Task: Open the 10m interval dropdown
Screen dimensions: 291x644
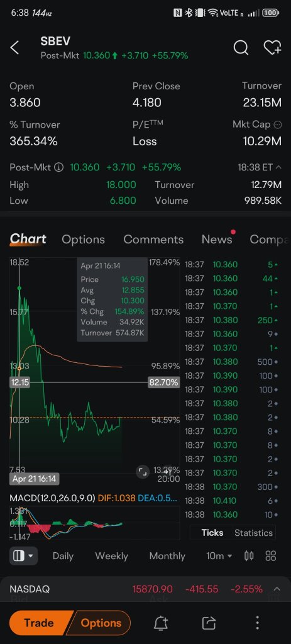Action: click(x=219, y=556)
